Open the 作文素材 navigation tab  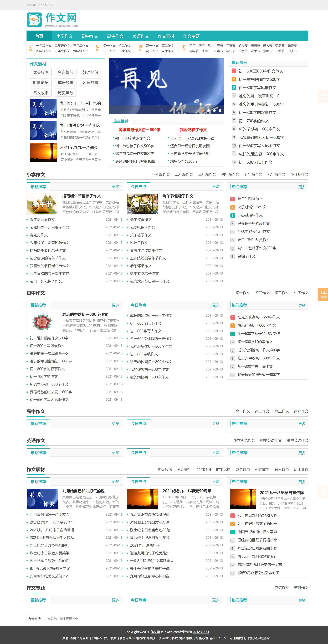pos(166,36)
